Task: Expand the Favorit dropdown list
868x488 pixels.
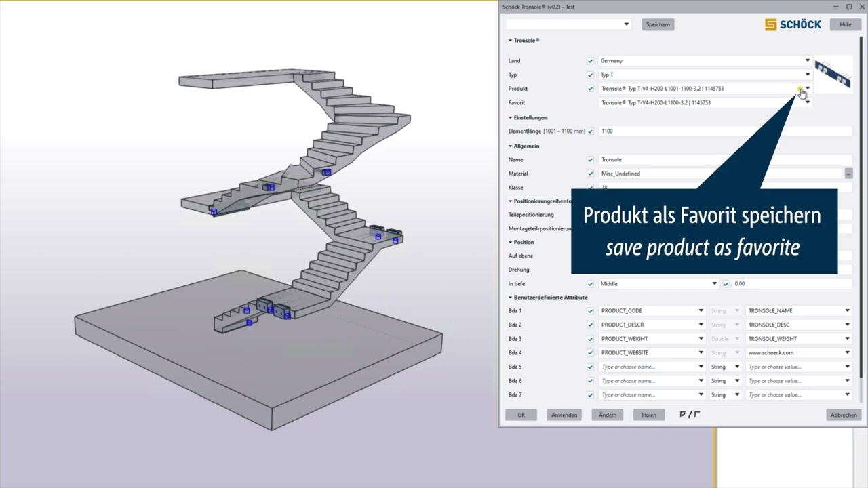Action: (807, 103)
